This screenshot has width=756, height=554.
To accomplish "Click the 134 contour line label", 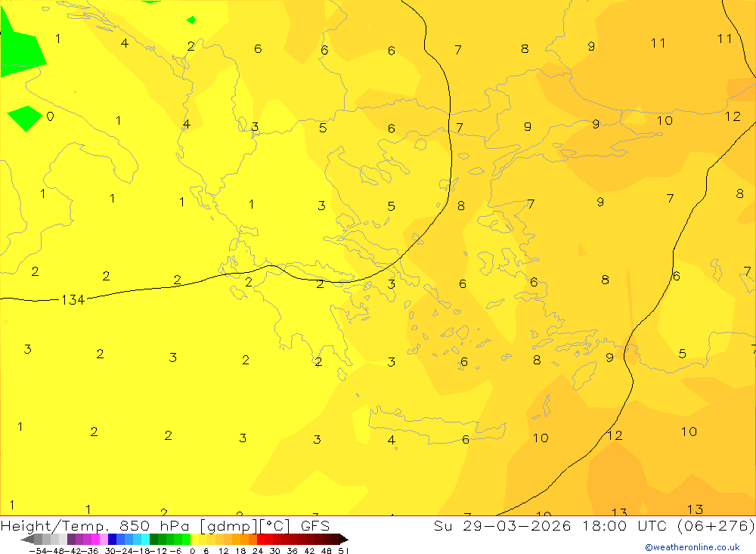I will point(73,300).
